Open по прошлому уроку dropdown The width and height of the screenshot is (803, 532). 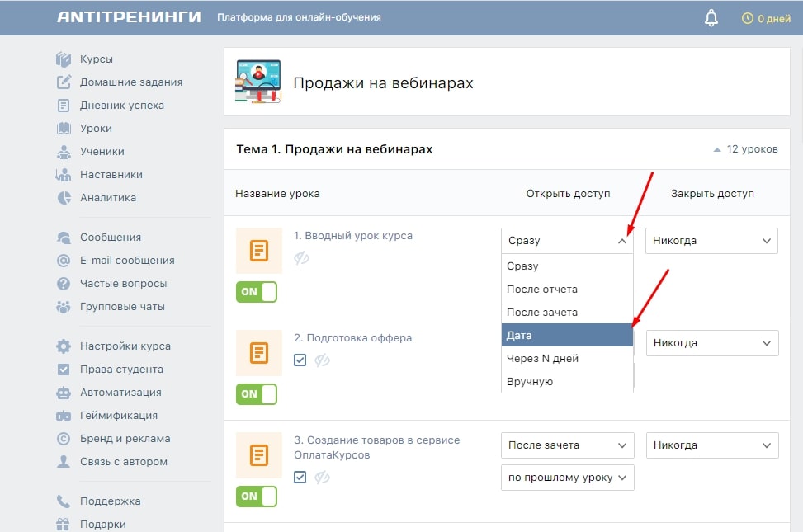pos(568,478)
